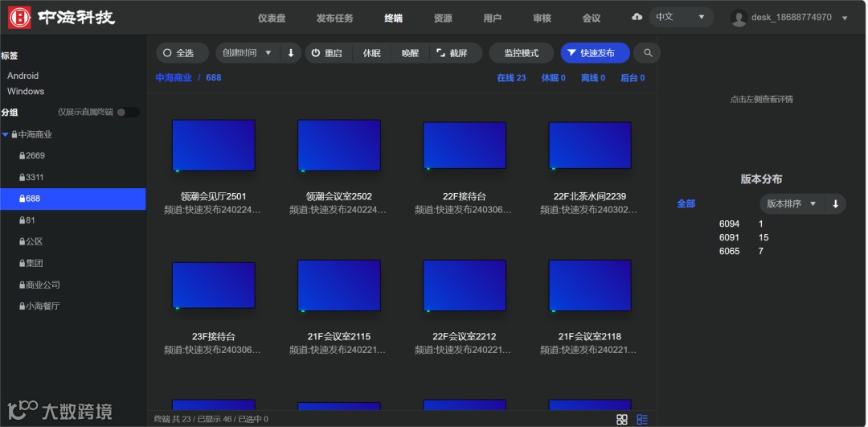Toggle the sort direction arrow beside 创建时间
This screenshot has height=427, width=868.
click(x=291, y=53)
